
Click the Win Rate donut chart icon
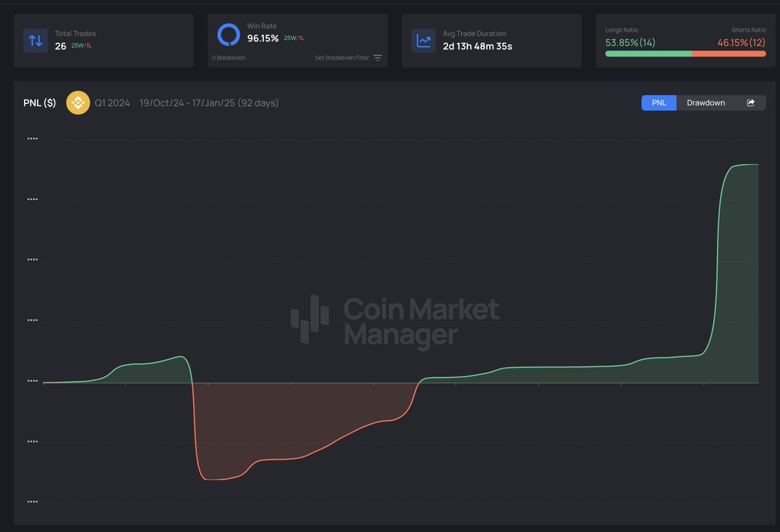pos(229,34)
